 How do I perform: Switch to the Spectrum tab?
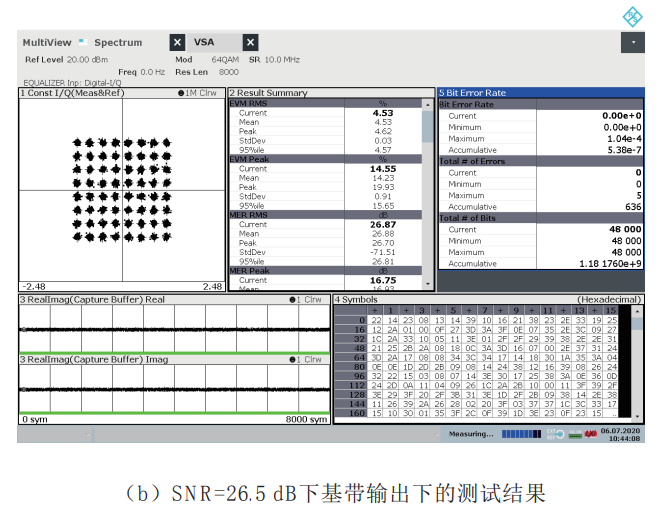(118, 43)
